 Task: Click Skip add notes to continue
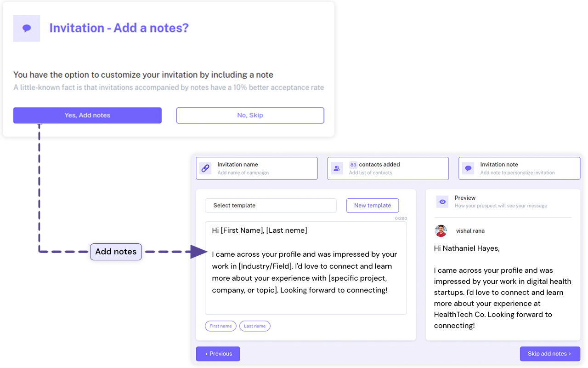tap(550, 354)
